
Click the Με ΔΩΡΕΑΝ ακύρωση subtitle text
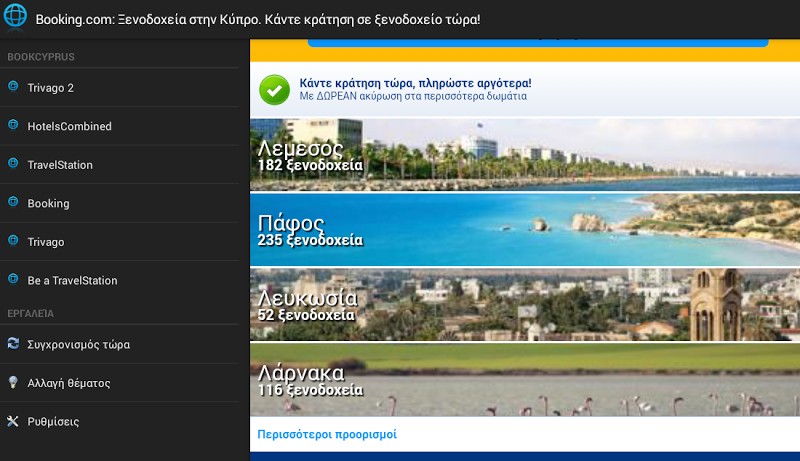point(413,96)
